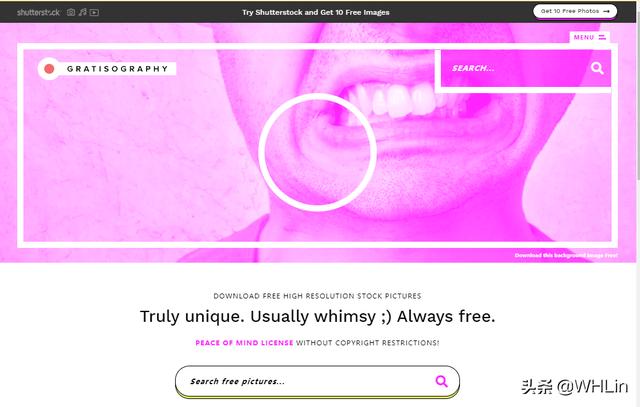This screenshot has height=407, width=640.
Task: Click the GRATISOGRAPHY wordmark text
Action: tap(118, 69)
